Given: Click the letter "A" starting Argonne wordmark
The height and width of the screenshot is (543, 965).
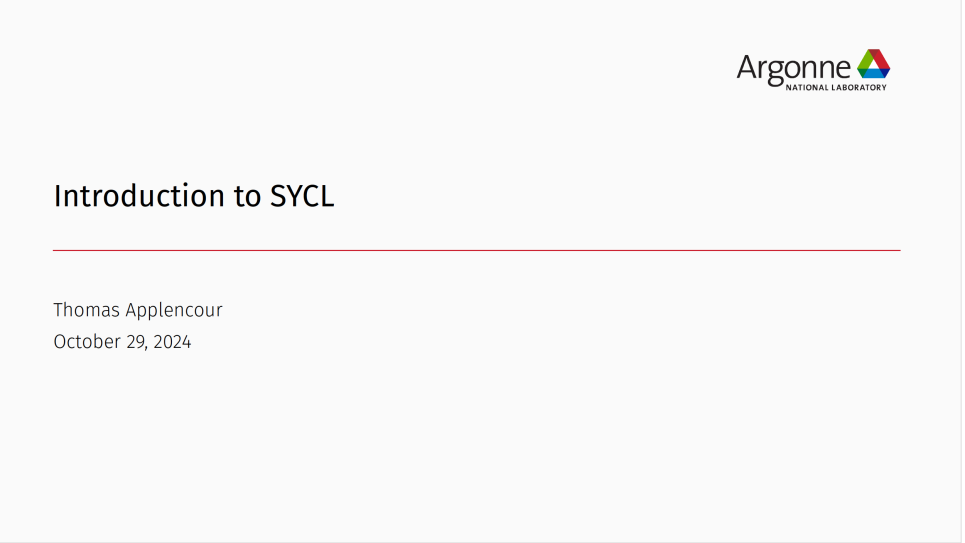Looking at the screenshot, I should pyautogui.click(x=746, y=67).
